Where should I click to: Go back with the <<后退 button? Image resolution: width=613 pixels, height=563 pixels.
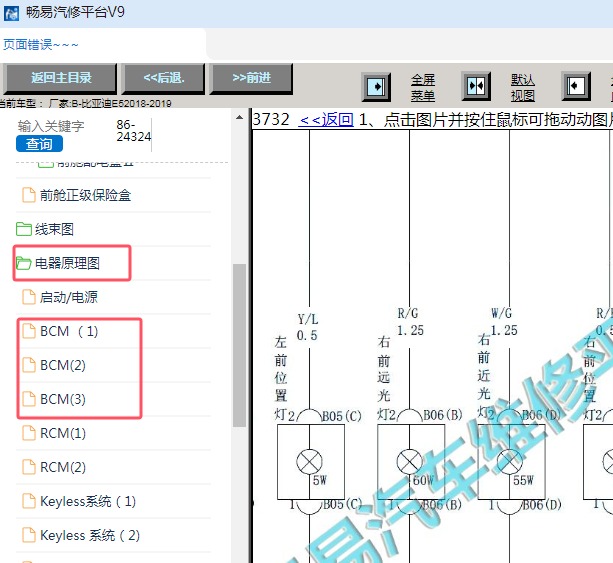click(163, 78)
